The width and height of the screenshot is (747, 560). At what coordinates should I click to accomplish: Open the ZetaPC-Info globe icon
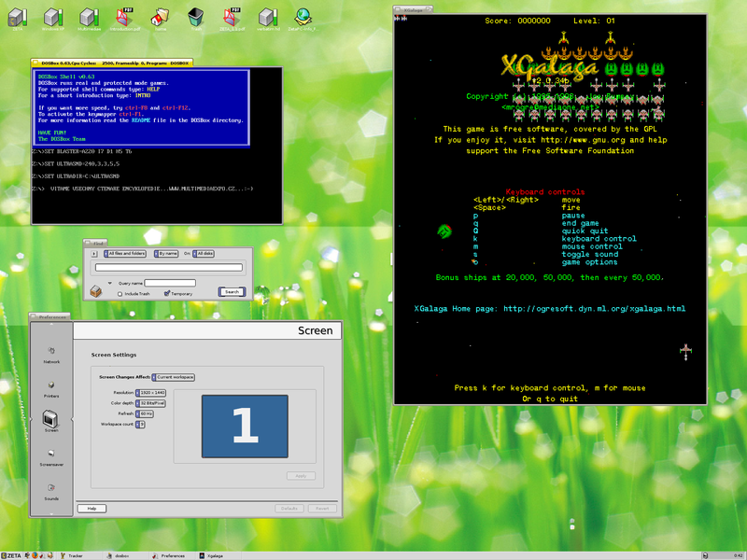pyautogui.click(x=303, y=17)
